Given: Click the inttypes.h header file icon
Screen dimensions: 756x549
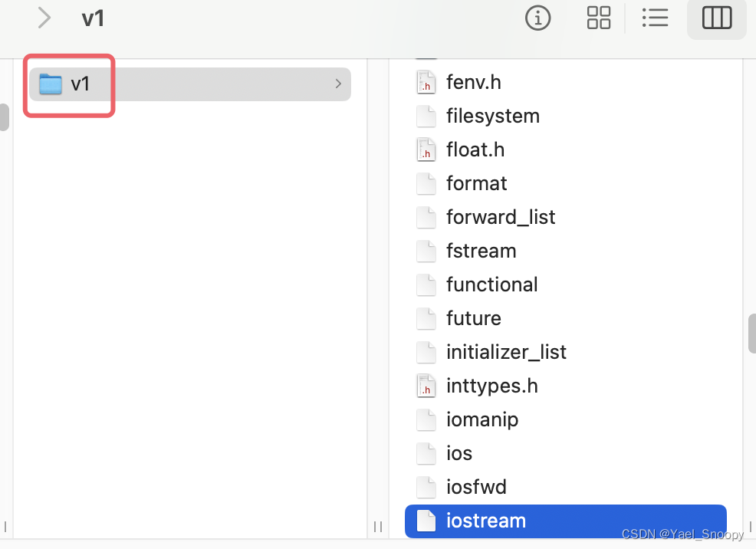Looking at the screenshot, I should [x=426, y=386].
